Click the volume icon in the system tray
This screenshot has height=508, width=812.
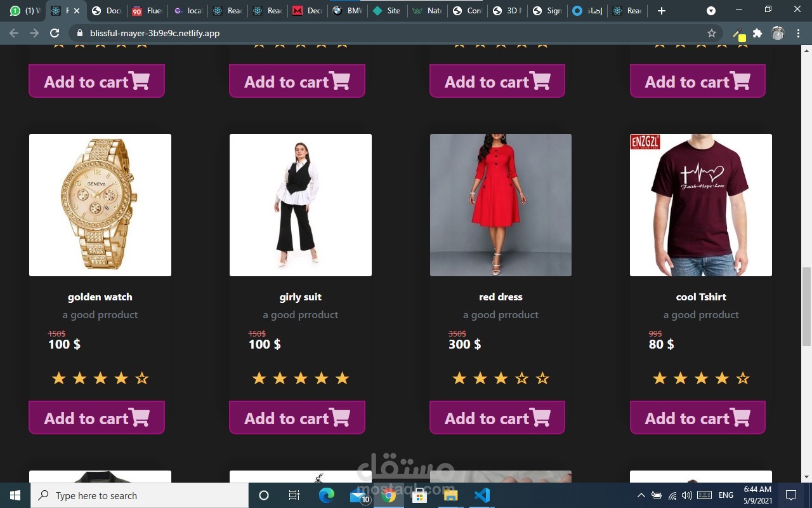[687, 495]
